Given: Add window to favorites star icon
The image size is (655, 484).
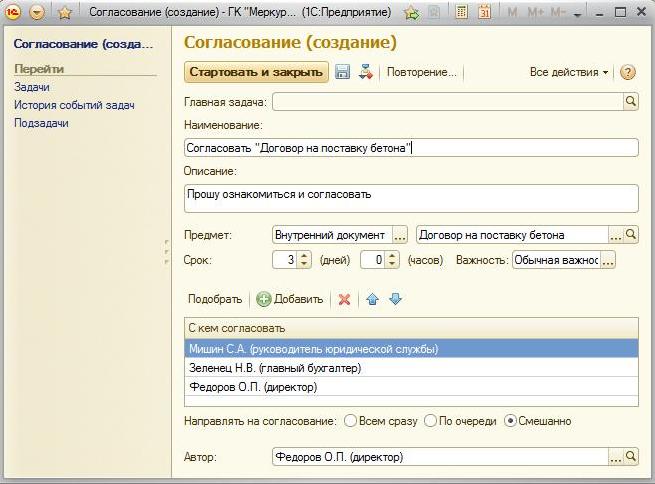Looking at the screenshot, I should [x=64, y=13].
